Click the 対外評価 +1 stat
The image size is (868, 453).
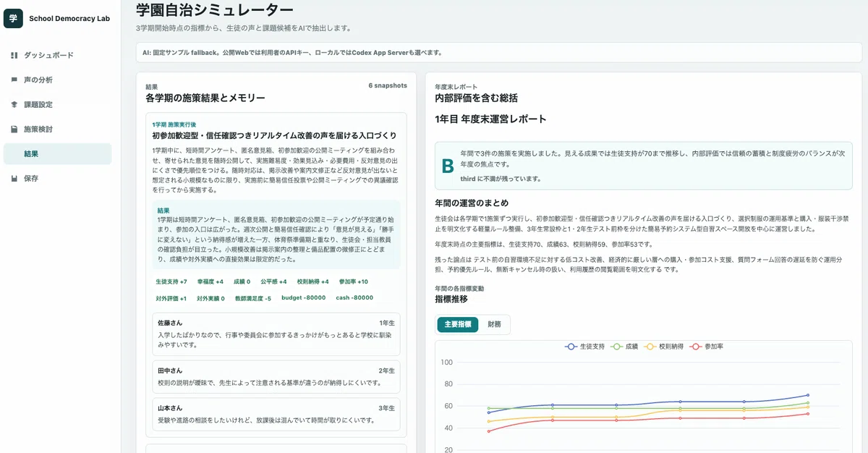pos(171,298)
